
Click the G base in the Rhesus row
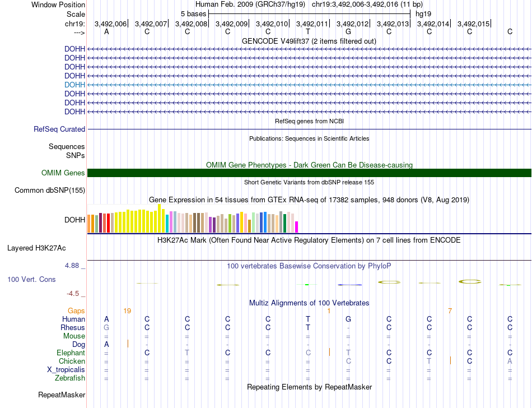tap(106, 327)
